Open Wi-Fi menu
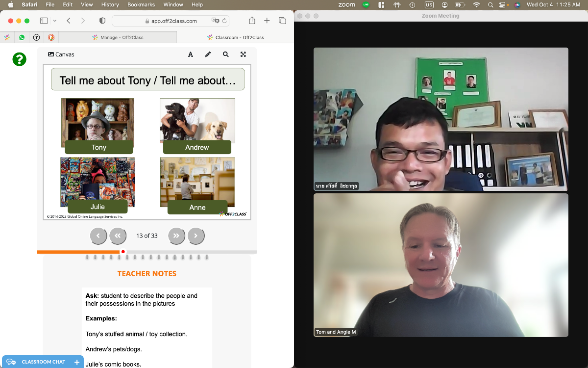Image resolution: width=588 pixels, height=368 pixels. (x=476, y=4)
